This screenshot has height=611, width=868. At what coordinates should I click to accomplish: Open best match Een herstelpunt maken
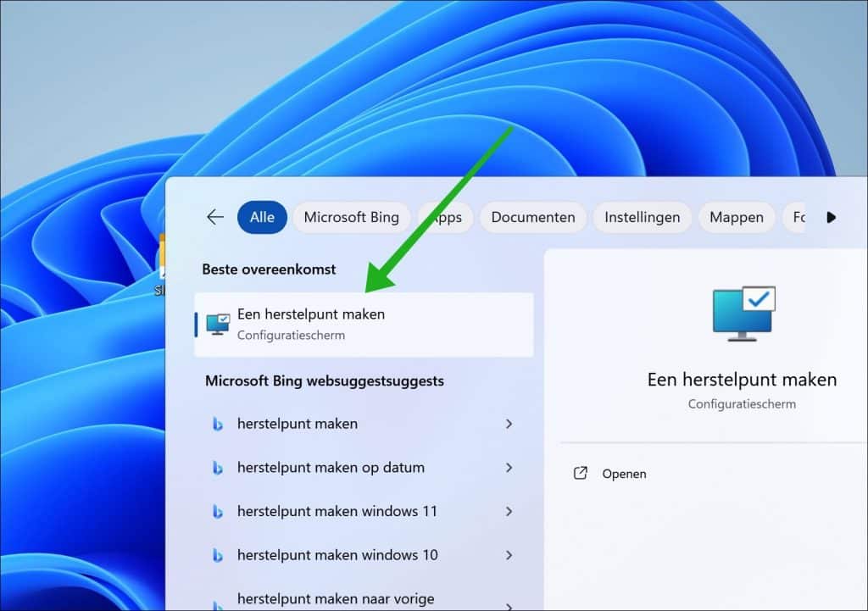(364, 325)
